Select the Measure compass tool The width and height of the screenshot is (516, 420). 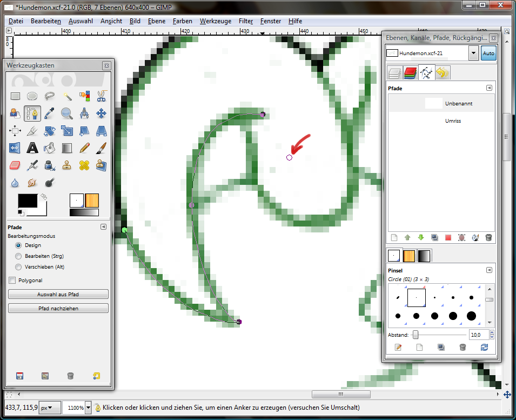pyautogui.click(x=84, y=114)
